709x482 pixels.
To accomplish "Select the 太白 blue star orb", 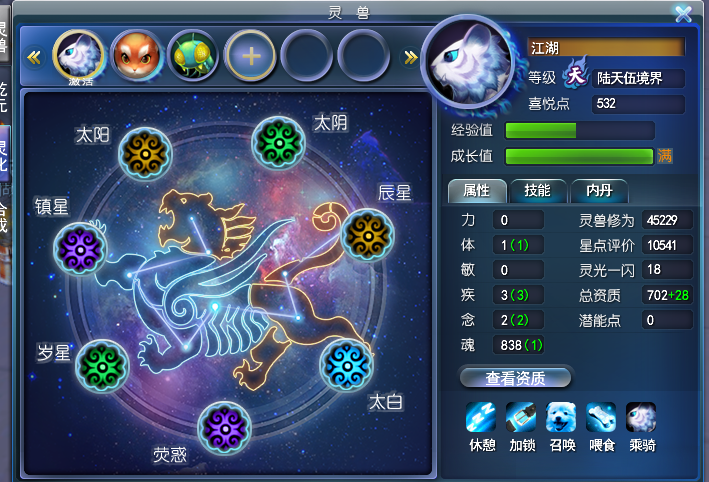I will point(347,366).
